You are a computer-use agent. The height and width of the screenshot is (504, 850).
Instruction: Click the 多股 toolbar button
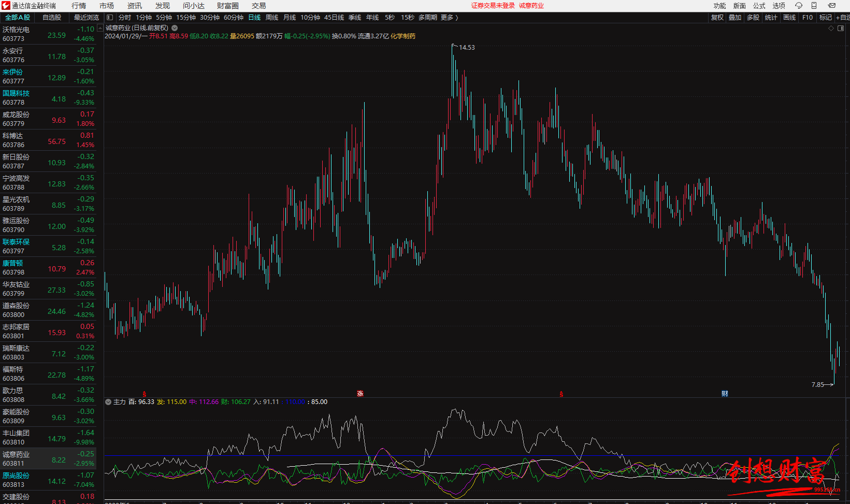click(753, 18)
